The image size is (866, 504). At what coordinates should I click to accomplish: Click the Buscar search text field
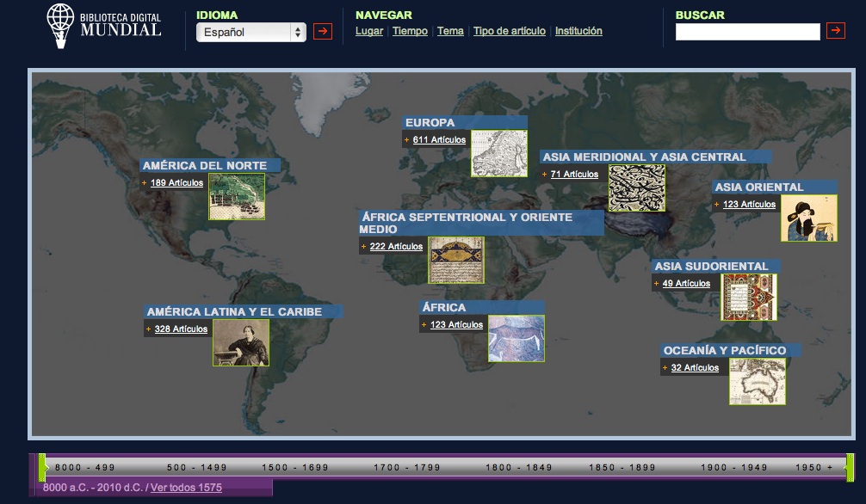coord(747,32)
